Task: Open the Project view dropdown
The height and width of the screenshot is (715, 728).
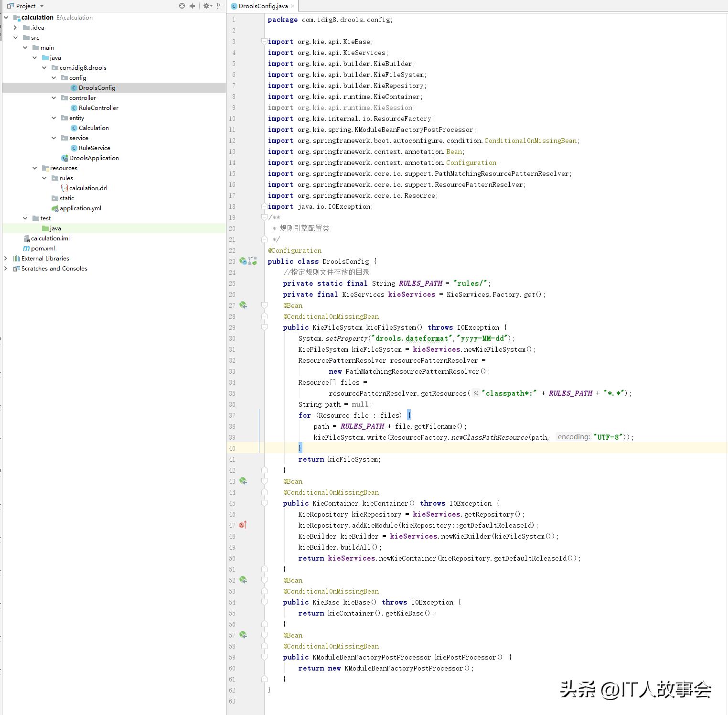Action: coord(42,6)
